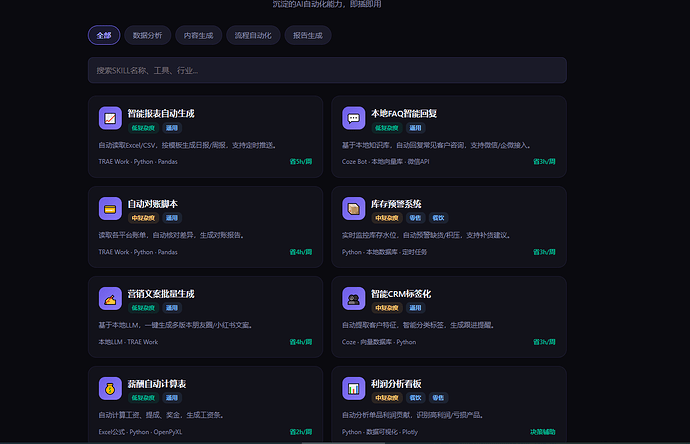Click the text Excel公式 · Python · OpenPyXL
The image size is (690, 444).
[140, 432]
